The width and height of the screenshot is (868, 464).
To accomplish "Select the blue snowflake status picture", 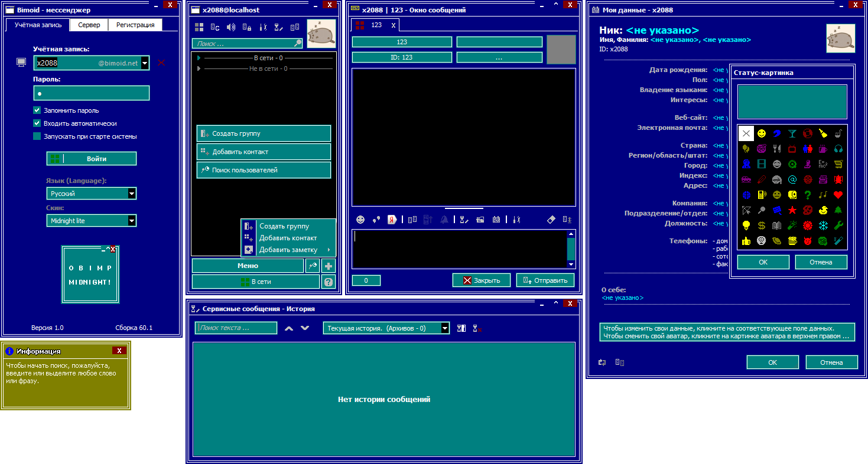I will pos(823,226).
